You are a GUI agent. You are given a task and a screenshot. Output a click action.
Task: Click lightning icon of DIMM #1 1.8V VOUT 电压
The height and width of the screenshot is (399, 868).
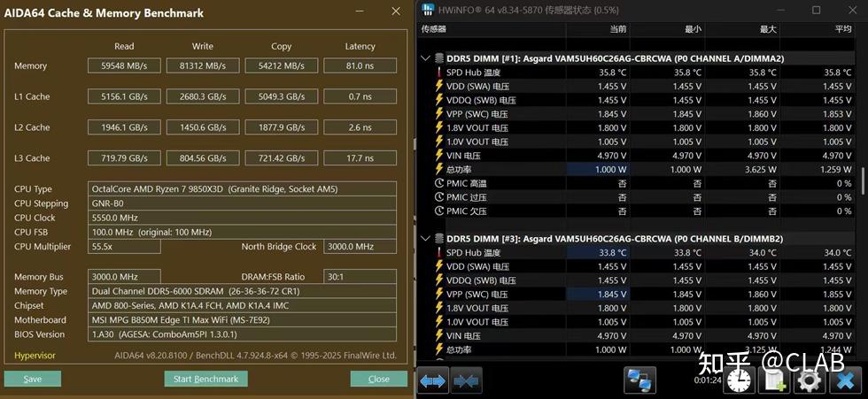coord(439,127)
